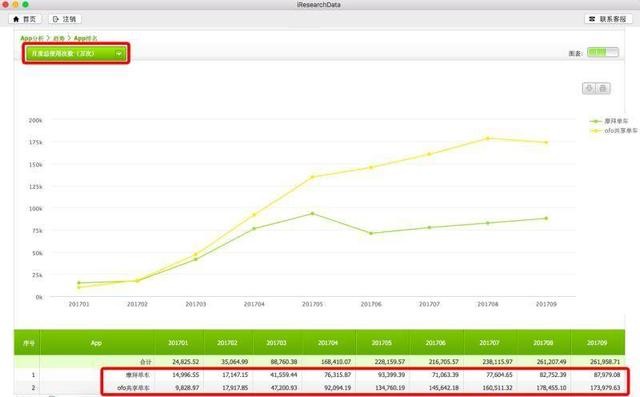Click x-axis label 201707
Image resolution: width=640 pixels, height=397 pixels.
pos(429,304)
